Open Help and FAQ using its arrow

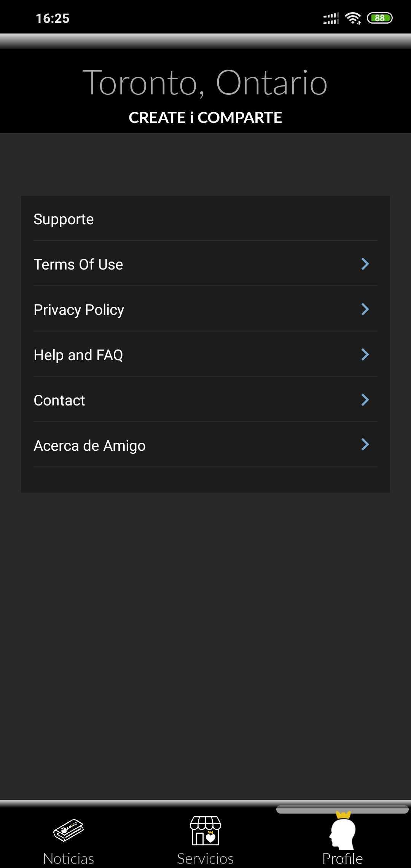pyautogui.click(x=365, y=354)
